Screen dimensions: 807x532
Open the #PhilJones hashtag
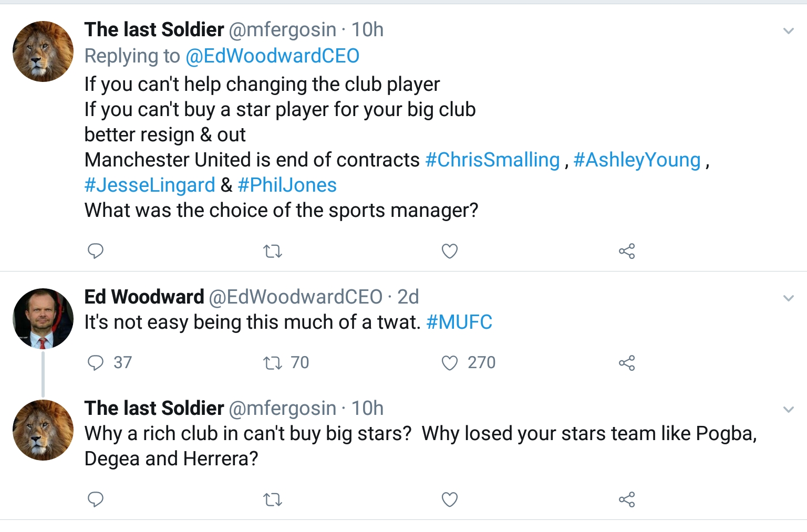click(287, 185)
